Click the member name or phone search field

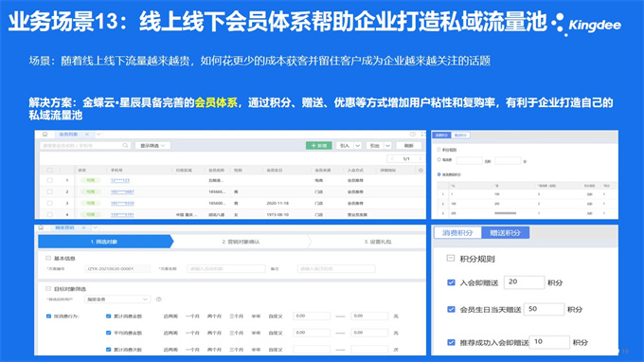(85, 145)
